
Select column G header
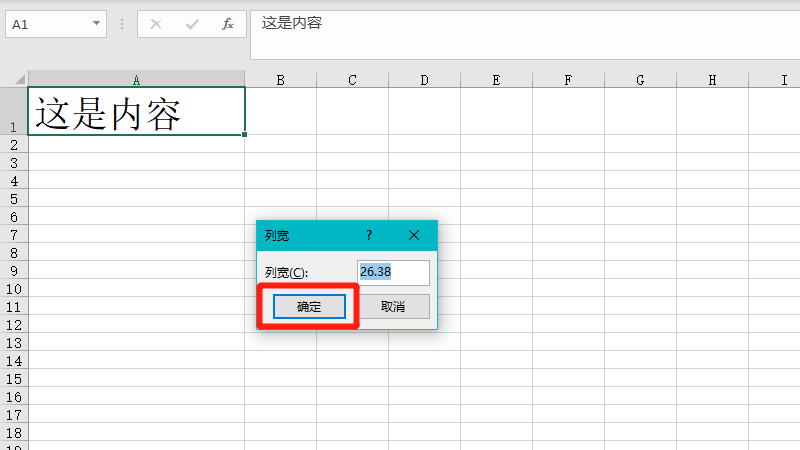coord(640,79)
